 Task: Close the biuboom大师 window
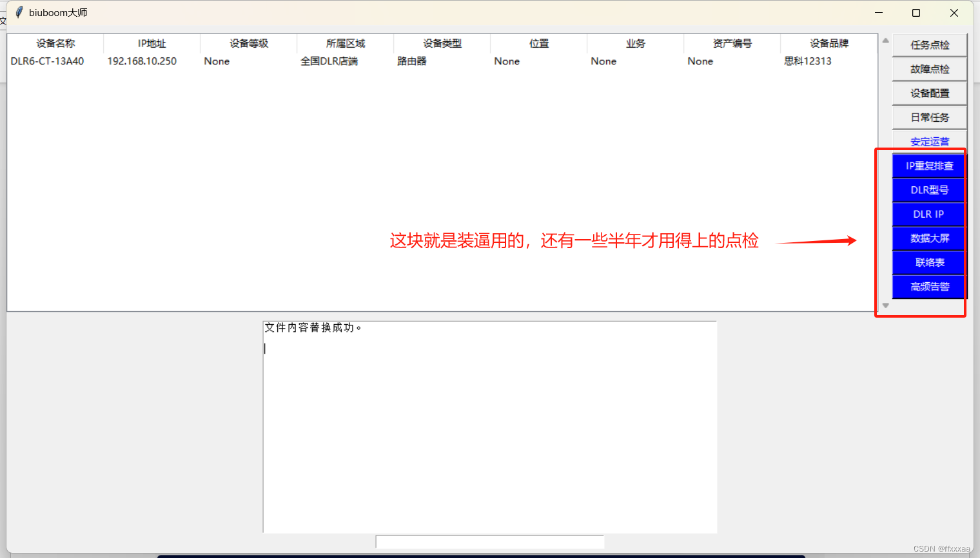[954, 13]
